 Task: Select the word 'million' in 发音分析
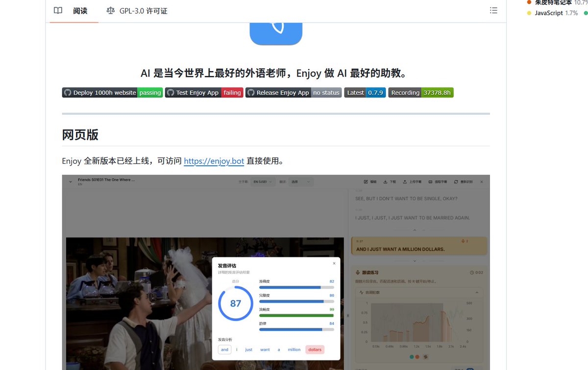[x=294, y=349]
